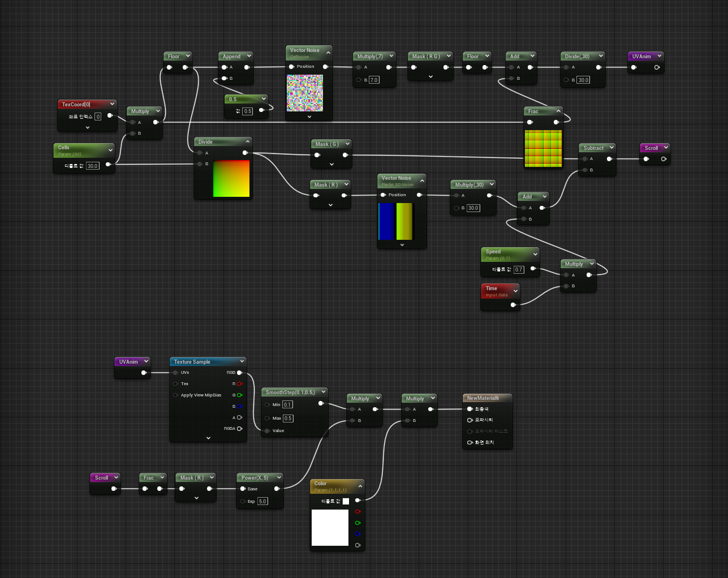
Task: Click Divide(,30) node B input pin
Action: 567,80
